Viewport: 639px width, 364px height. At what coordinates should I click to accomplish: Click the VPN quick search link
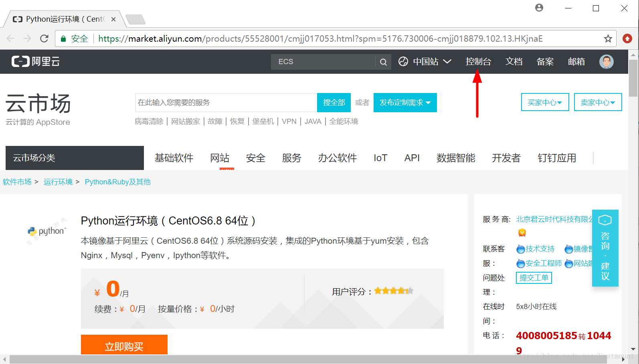(289, 121)
